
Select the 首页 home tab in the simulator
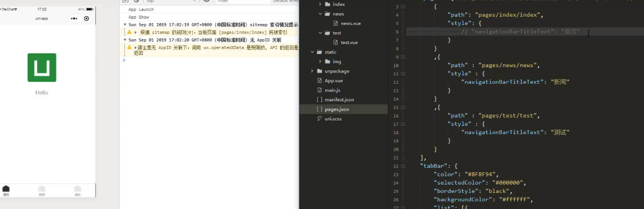click(6, 191)
